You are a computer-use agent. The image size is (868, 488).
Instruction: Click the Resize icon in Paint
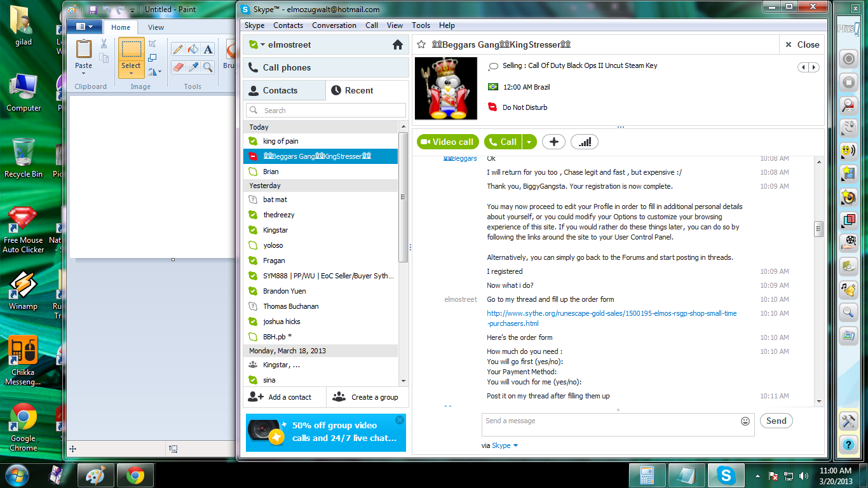[153, 57]
